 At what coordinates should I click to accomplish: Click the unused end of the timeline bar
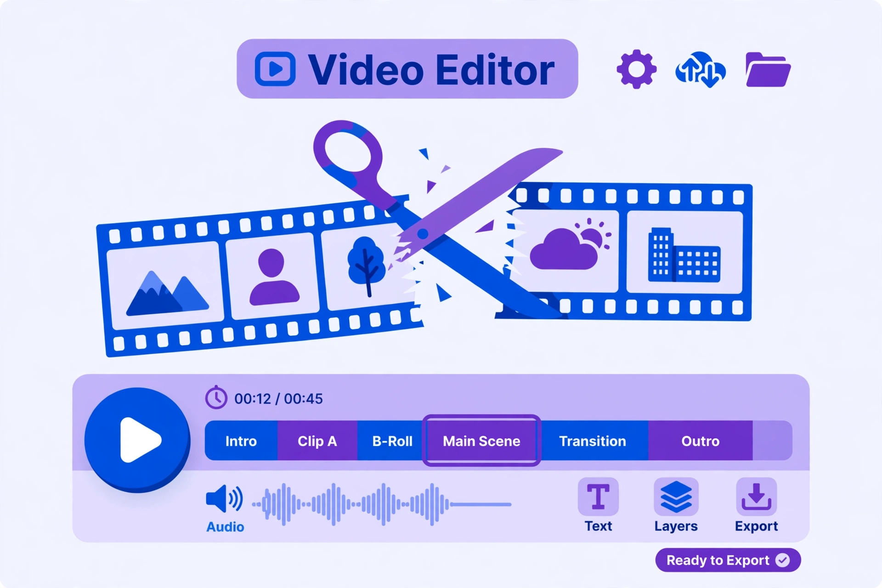tap(772, 441)
